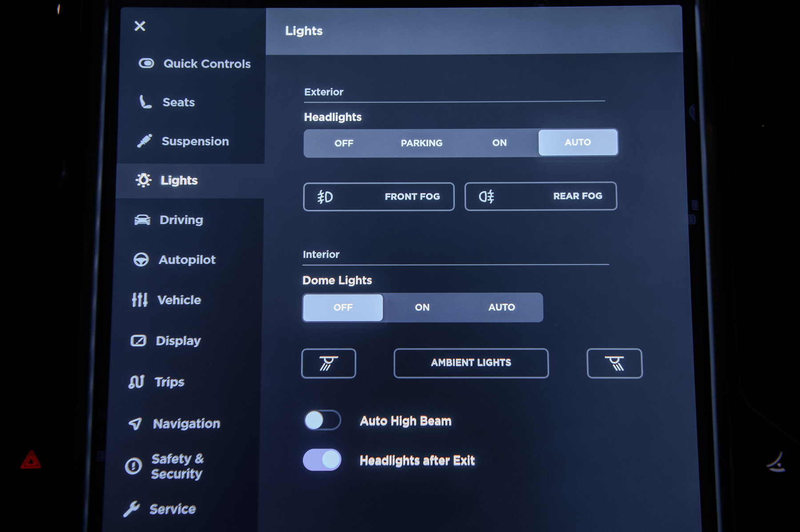
Task: Switch Dome Lights to OFF
Action: click(x=343, y=307)
